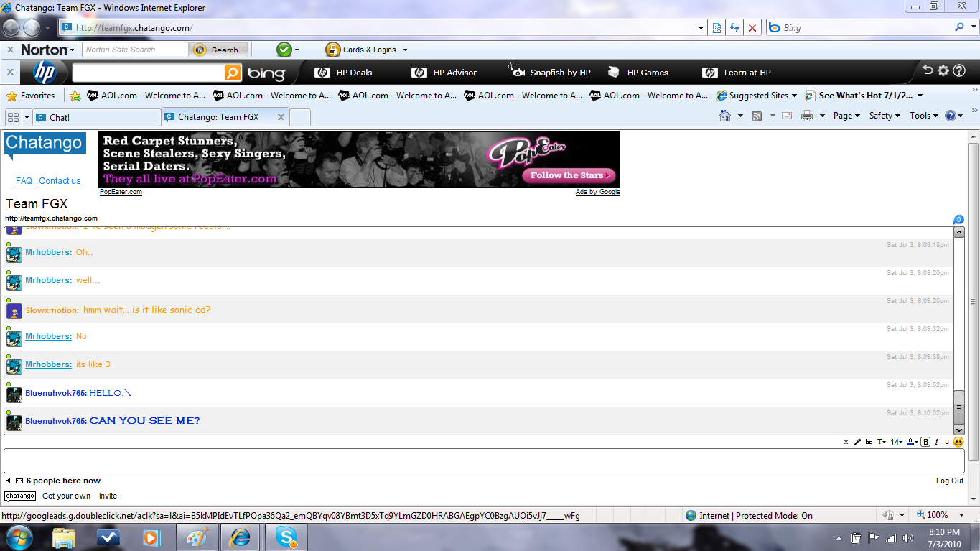Click the chat scrollbar down arrow
This screenshot has width=980, height=551.
click(x=958, y=429)
